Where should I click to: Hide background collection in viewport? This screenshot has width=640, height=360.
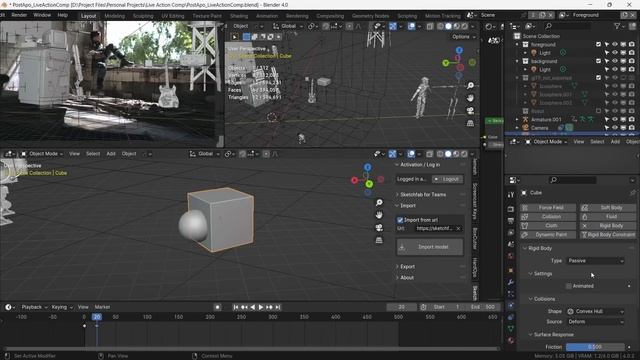pos(615,61)
